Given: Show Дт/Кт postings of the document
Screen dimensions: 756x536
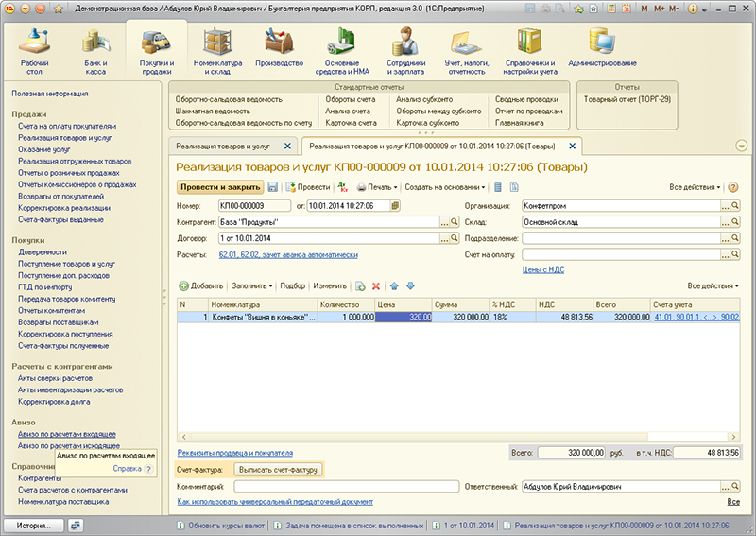Looking at the screenshot, I should pyautogui.click(x=345, y=187).
